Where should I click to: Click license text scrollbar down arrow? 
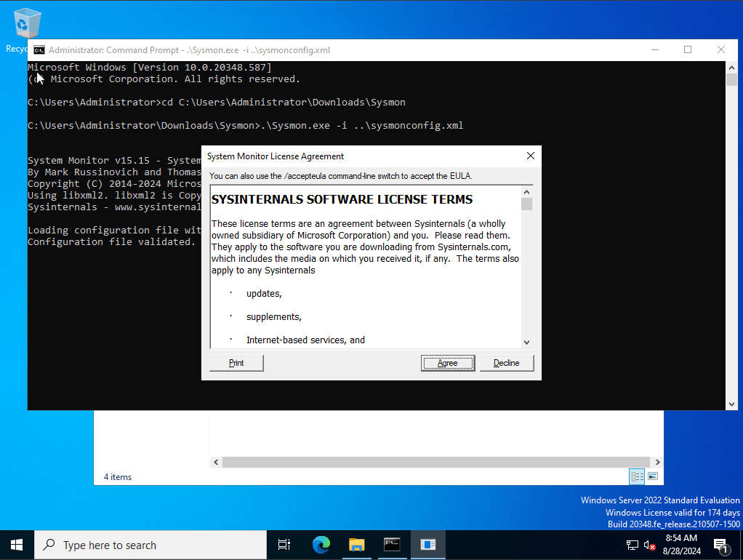point(526,343)
